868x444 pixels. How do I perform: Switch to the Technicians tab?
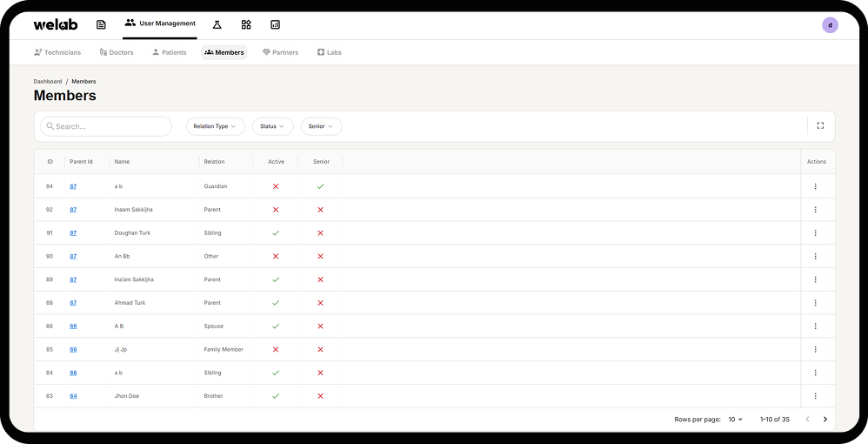(x=57, y=52)
